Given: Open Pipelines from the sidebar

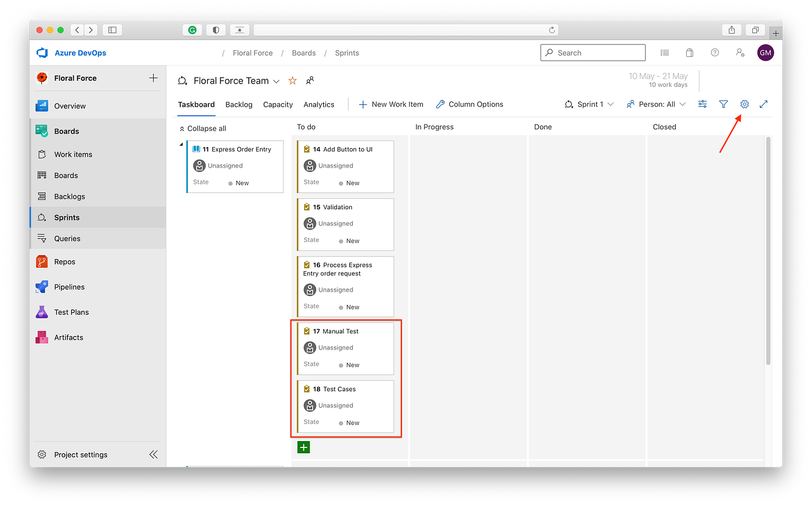Looking at the screenshot, I should 70,286.
